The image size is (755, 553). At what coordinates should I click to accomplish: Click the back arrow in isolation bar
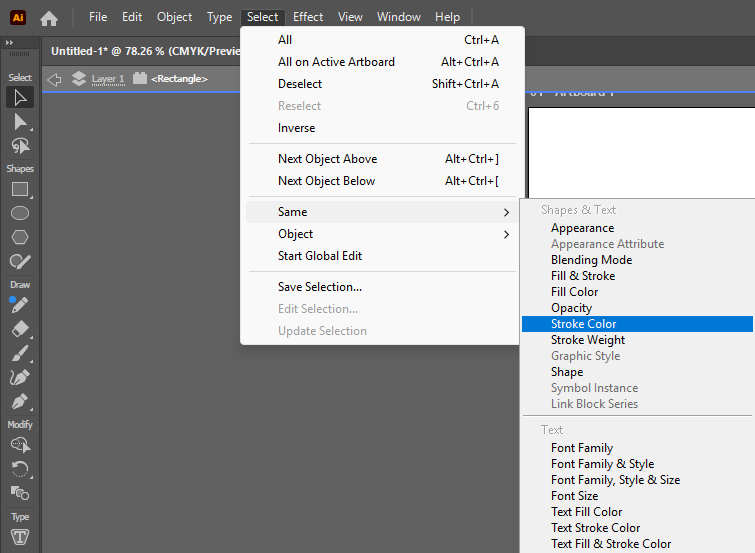pos(54,79)
